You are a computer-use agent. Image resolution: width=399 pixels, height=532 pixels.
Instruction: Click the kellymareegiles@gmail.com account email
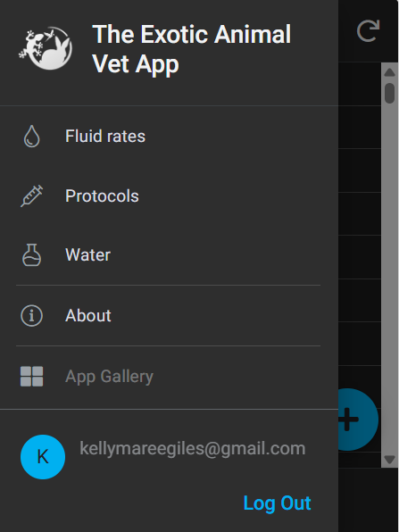pos(193,448)
